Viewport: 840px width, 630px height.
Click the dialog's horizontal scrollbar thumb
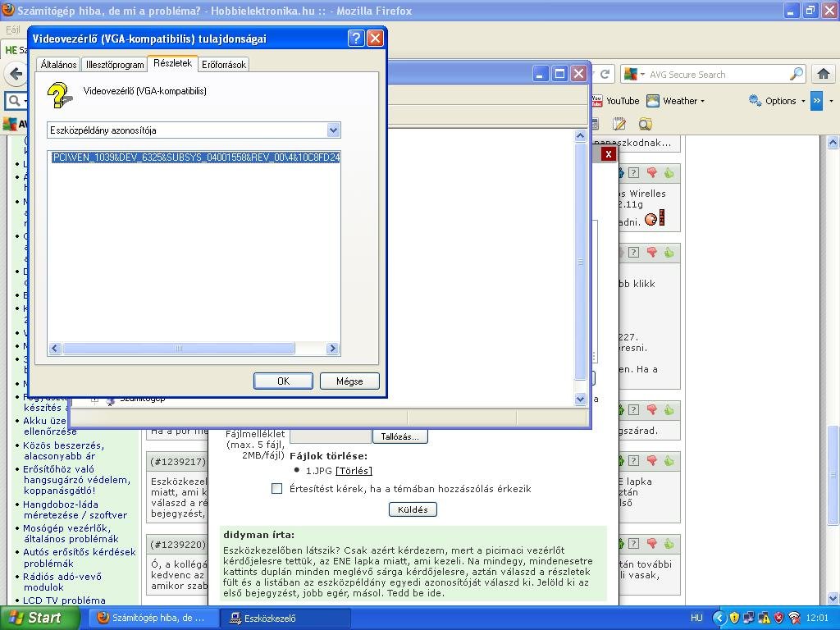point(178,348)
